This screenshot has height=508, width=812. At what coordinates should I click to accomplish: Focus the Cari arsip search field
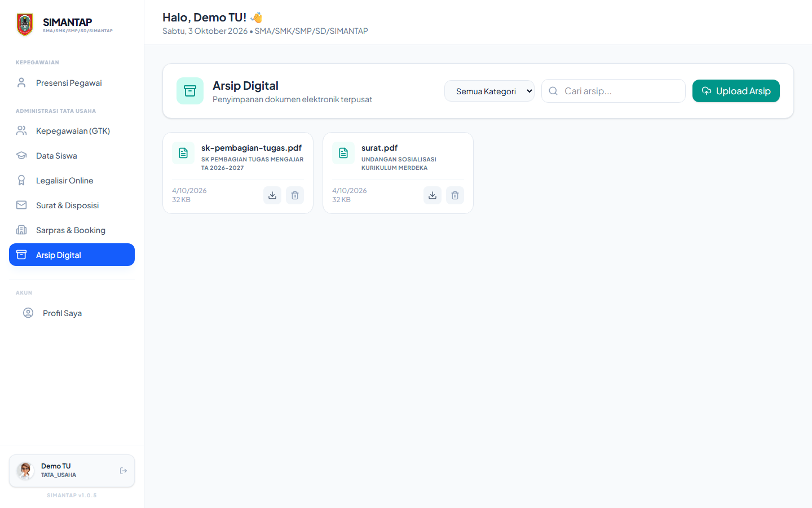pos(614,91)
